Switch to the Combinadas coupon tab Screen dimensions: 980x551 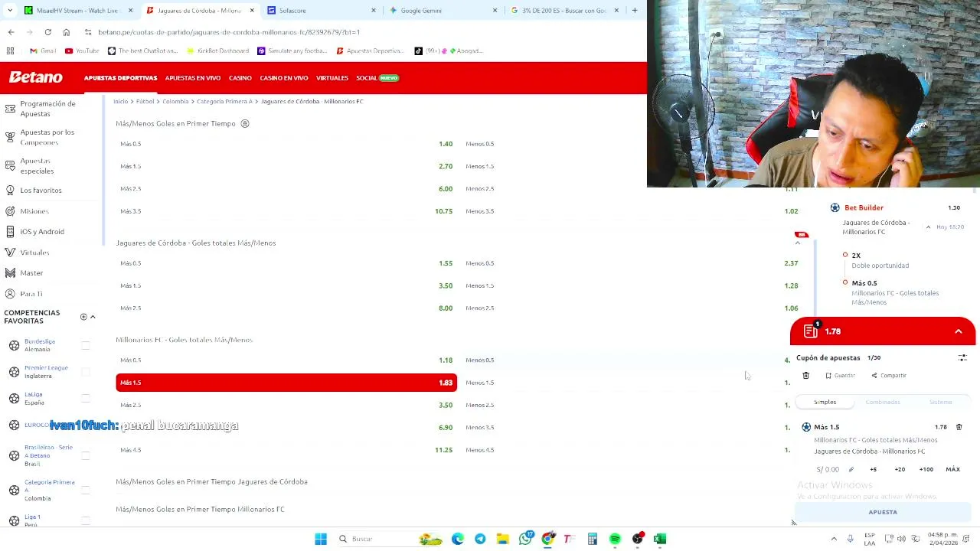[883, 402]
